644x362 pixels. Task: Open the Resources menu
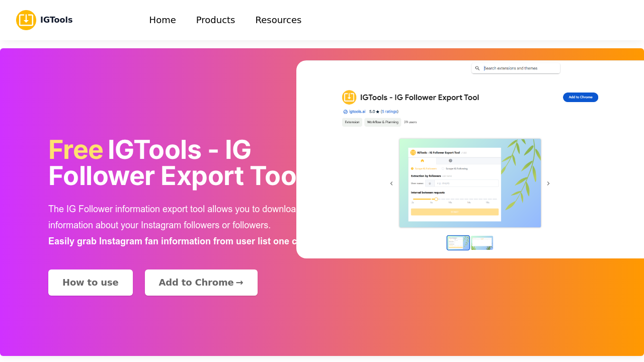[278, 20]
